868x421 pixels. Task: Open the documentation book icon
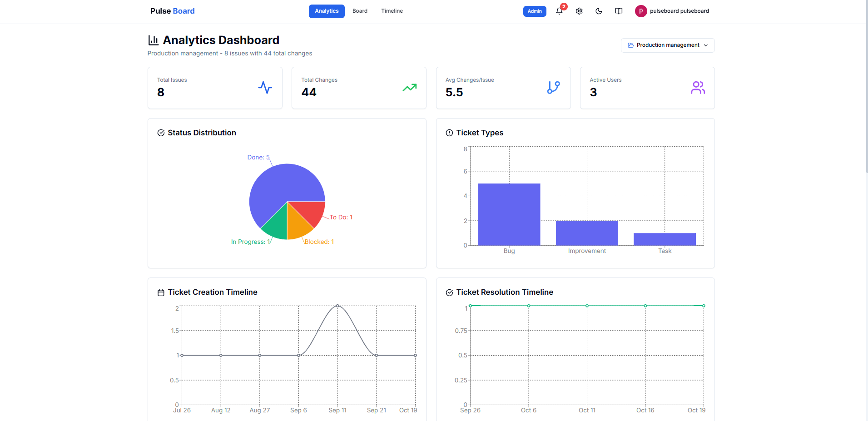click(x=619, y=11)
